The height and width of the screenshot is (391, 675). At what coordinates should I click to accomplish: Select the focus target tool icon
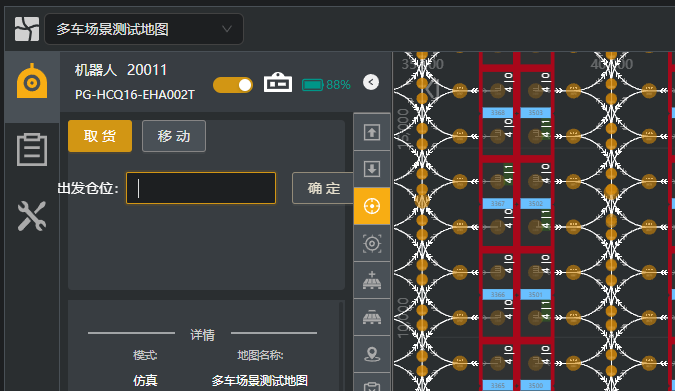[372, 243]
